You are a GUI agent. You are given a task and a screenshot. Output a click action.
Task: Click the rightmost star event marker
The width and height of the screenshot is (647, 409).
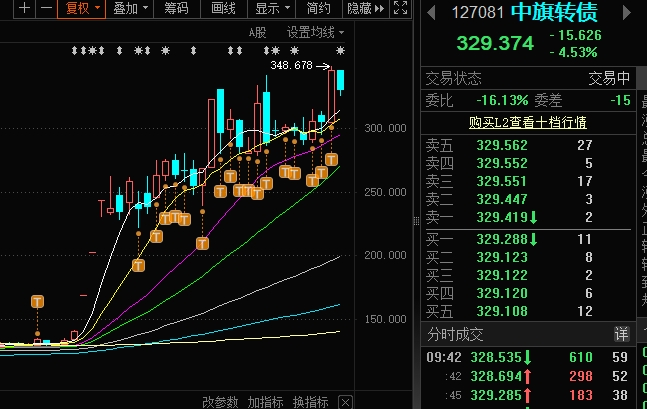pos(340,50)
